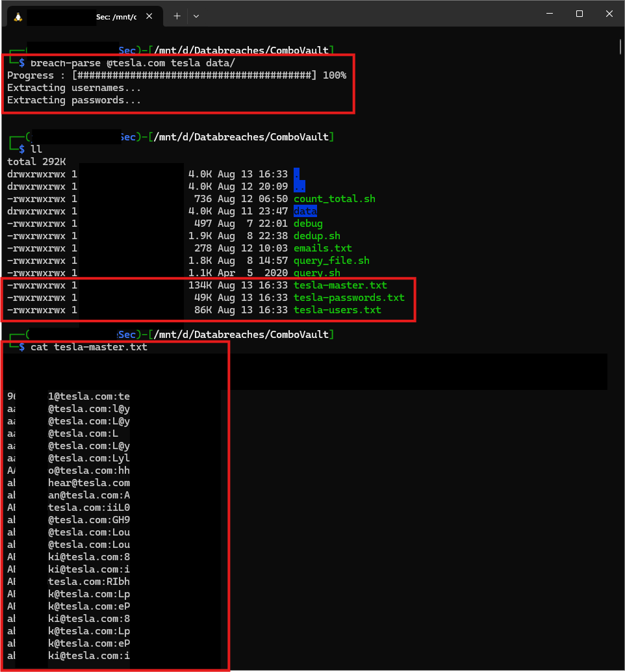
Task: Maximize the terminal window
Action: (579, 14)
